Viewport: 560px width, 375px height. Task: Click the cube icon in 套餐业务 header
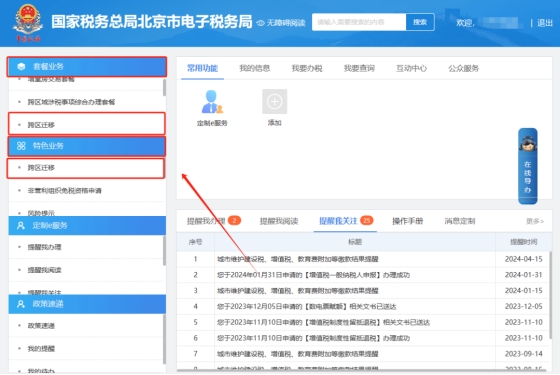[x=21, y=66]
